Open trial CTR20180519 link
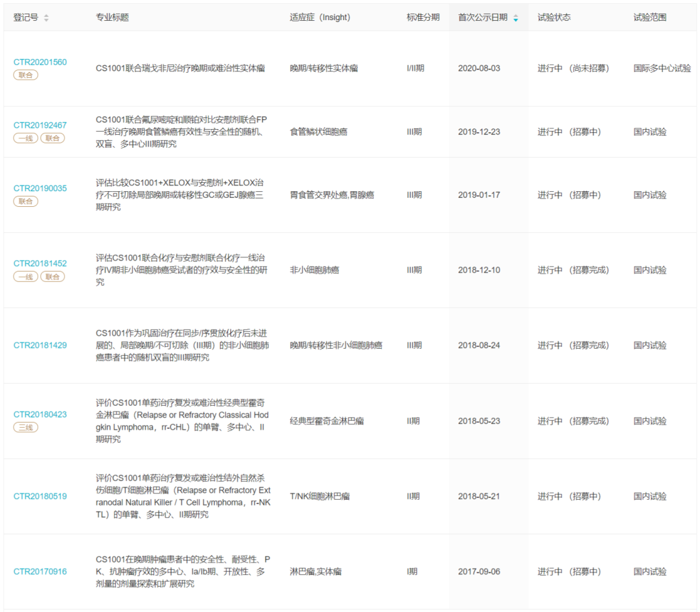700x612 pixels. [x=40, y=497]
